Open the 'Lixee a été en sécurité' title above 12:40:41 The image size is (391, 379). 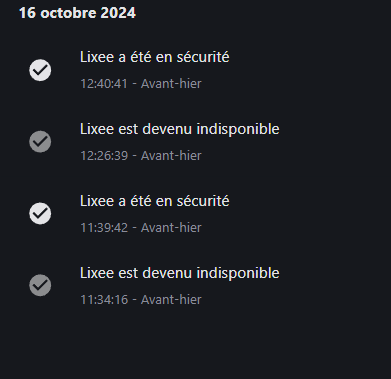(155, 57)
